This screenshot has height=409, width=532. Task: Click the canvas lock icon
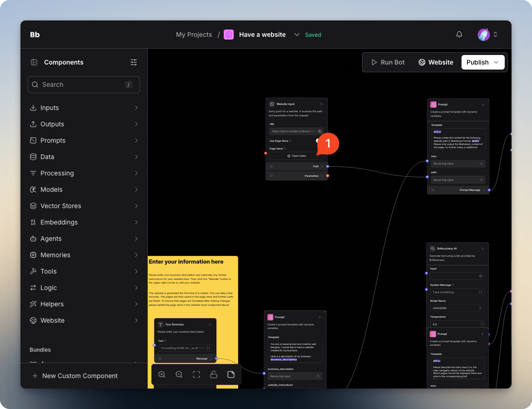[214, 374]
